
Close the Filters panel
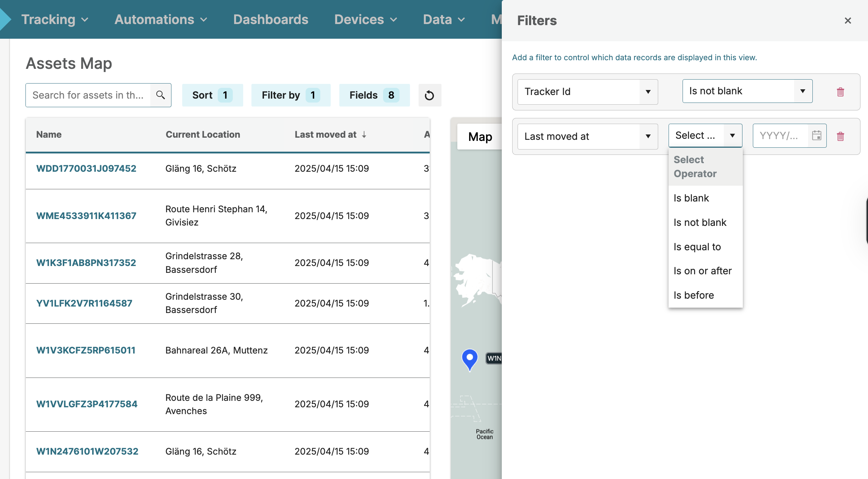[848, 21]
